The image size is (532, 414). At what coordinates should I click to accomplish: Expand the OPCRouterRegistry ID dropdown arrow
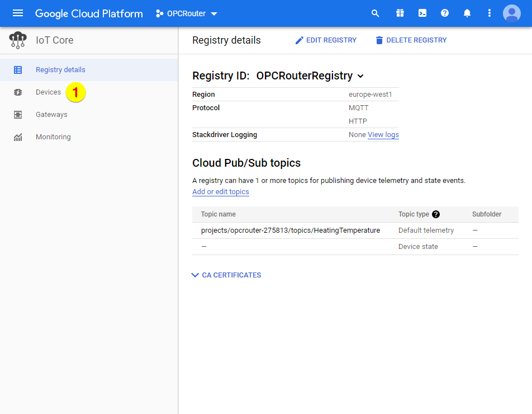(x=360, y=76)
